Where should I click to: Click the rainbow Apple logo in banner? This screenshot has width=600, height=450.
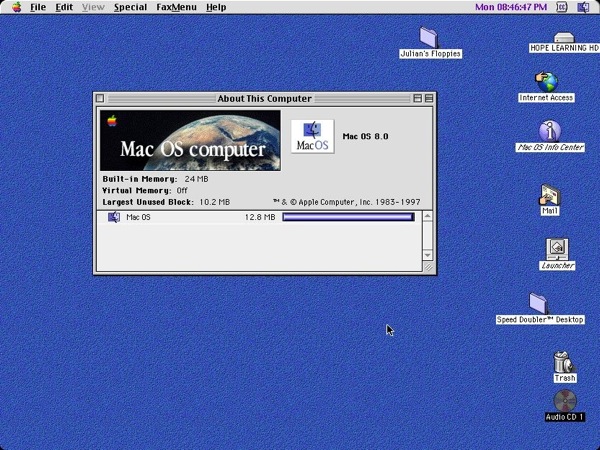click(112, 121)
